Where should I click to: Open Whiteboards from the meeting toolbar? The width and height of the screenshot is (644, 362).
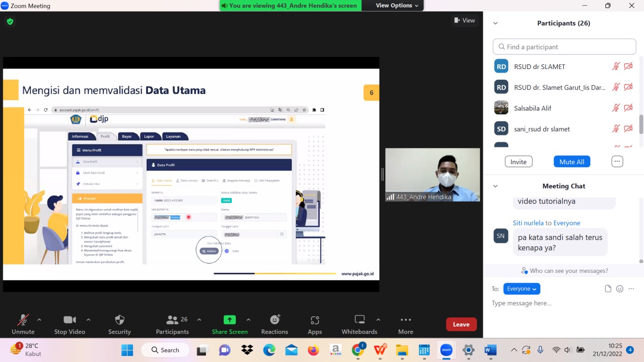pos(359,320)
